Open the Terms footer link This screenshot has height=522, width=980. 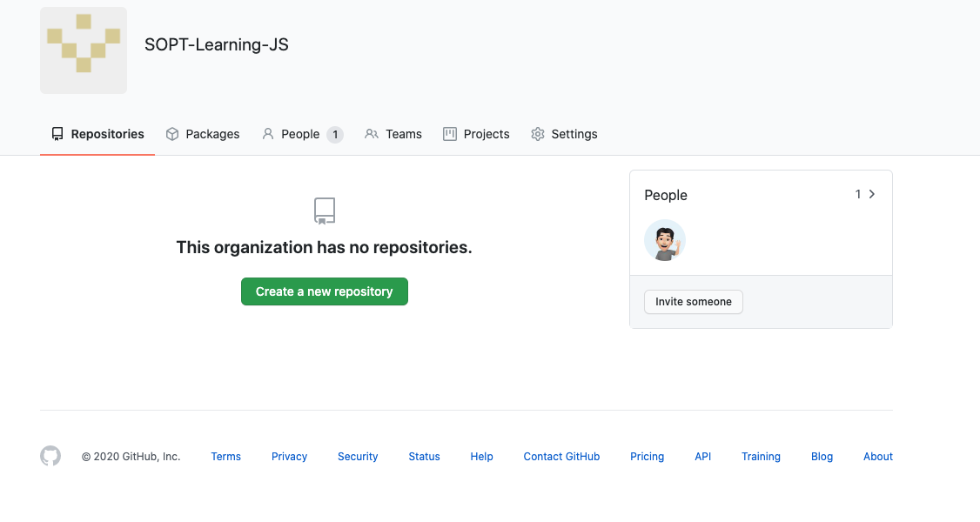point(225,457)
